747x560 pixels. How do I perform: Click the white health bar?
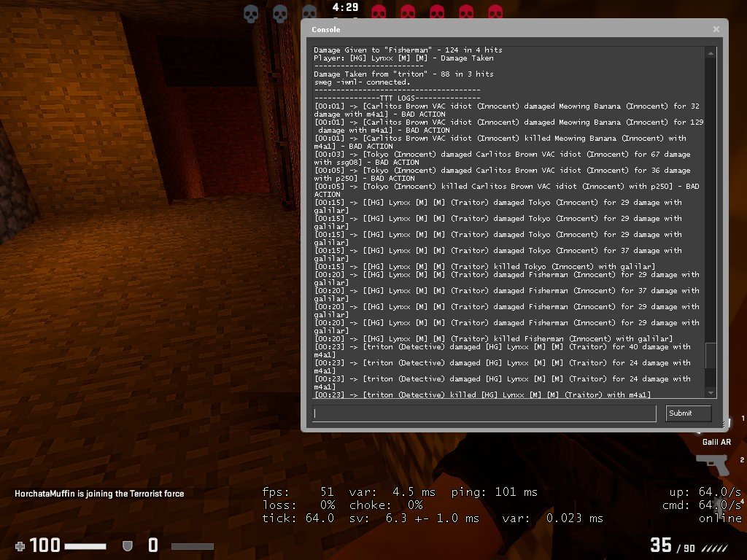point(85,545)
